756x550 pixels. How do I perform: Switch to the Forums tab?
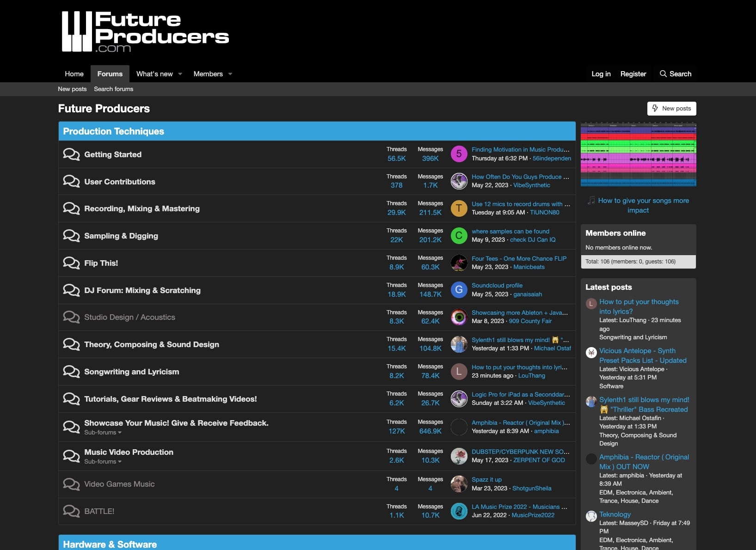110,74
